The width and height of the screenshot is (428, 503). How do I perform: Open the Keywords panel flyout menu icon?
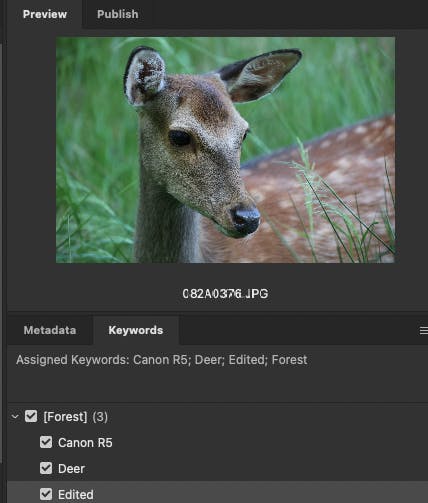coord(424,330)
